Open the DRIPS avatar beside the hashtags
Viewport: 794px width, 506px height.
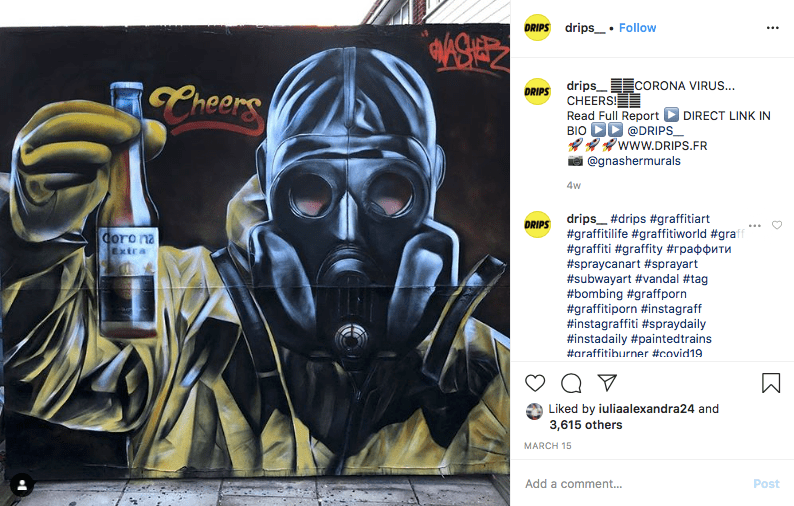click(x=537, y=224)
